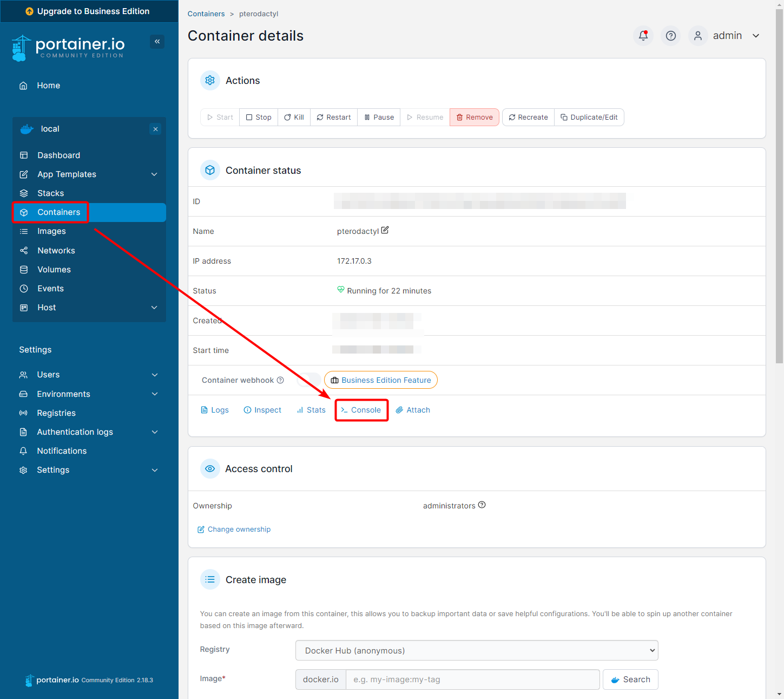Expand the Users section chevron

click(155, 375)
